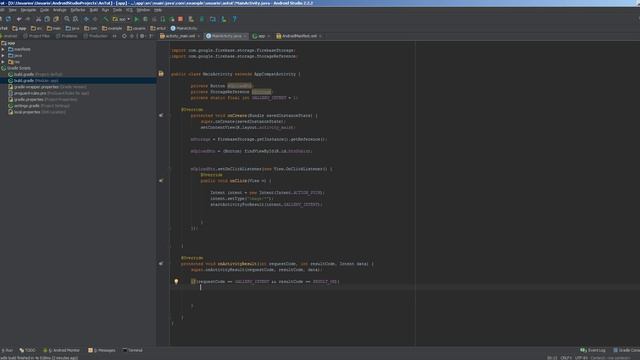Open the Android Monitor tool window

pyautogui.click(x=61, y=350)
